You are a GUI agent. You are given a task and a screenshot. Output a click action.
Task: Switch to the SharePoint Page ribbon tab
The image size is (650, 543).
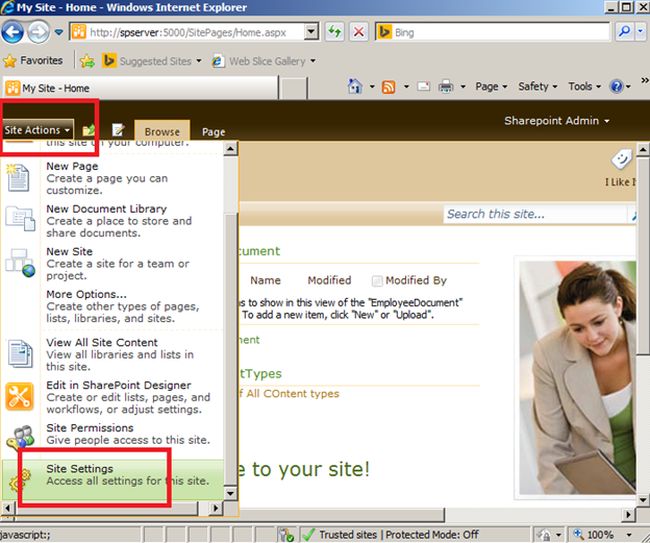(213, 132)
